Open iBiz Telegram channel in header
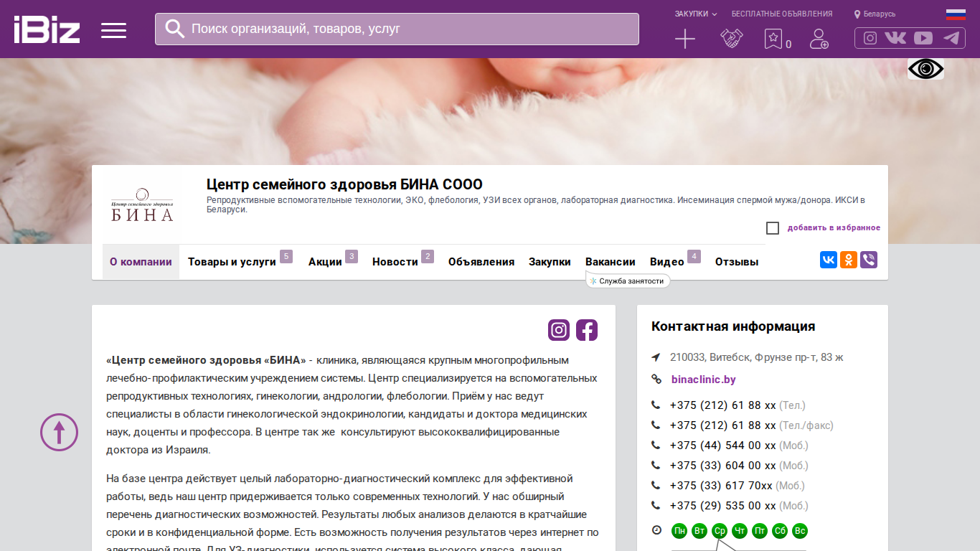The width and height of the screenshot is (980, 551). [x=951, y=38]
